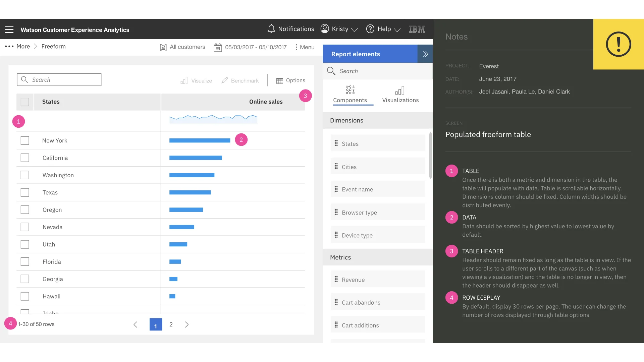Click the next page arrow

coord(187,324)
